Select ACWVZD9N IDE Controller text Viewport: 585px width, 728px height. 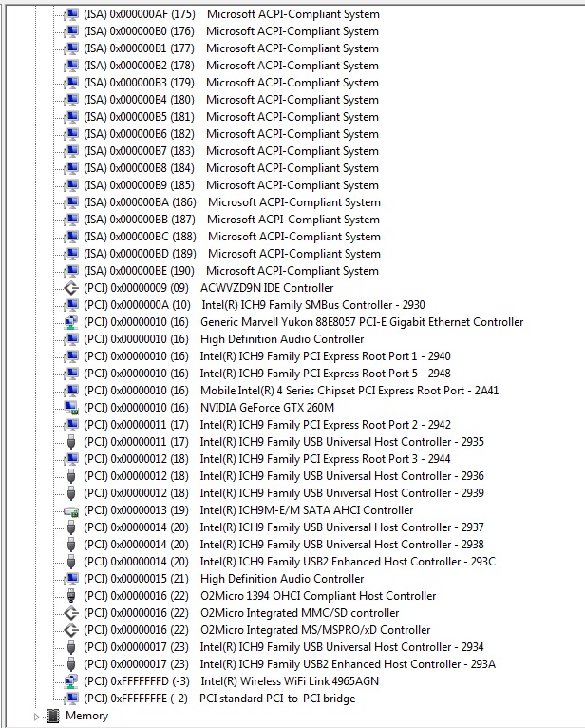(267, 288)
